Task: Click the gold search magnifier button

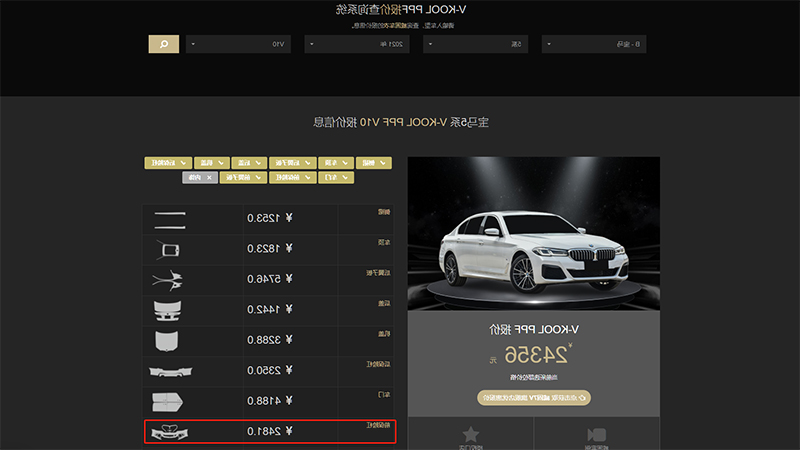Action: [x=164, y=44]
